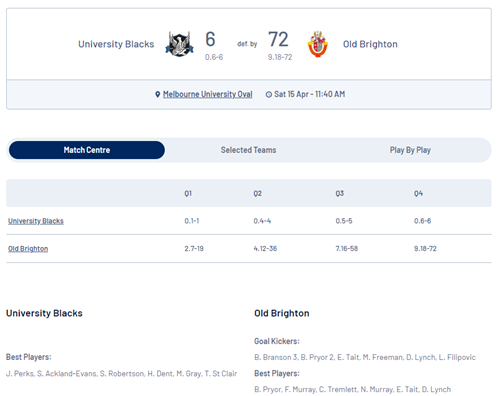Click the University Blacks Best Players list
Screen dimensions: 500x396
pos(121,374)
